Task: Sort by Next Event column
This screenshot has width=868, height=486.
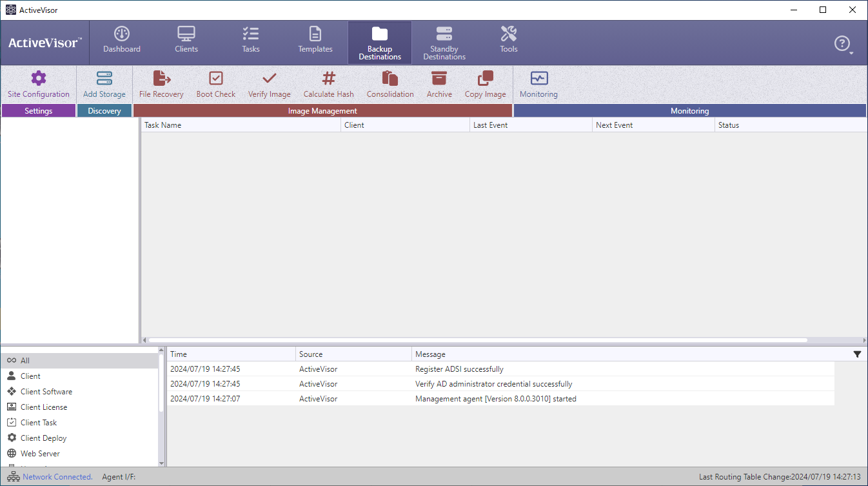Action: pos(653,125)
